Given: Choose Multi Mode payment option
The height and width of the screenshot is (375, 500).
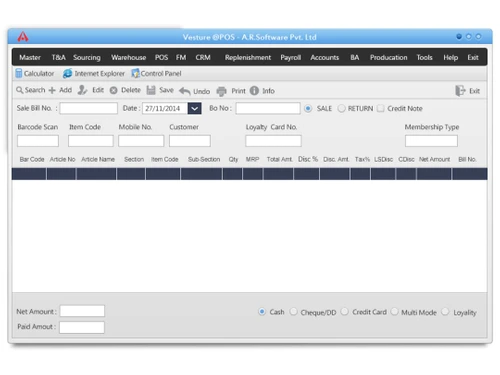Looking at the screenshot, I should (x=394, y=312).
